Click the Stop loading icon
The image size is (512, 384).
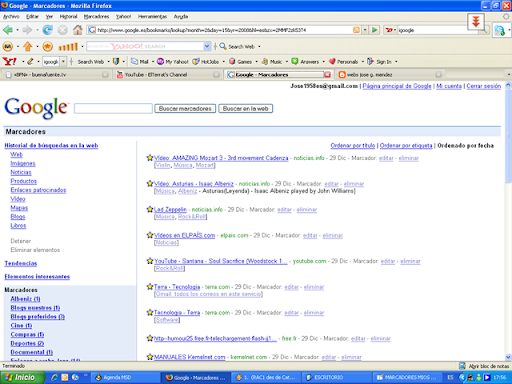tap(62, 30)
